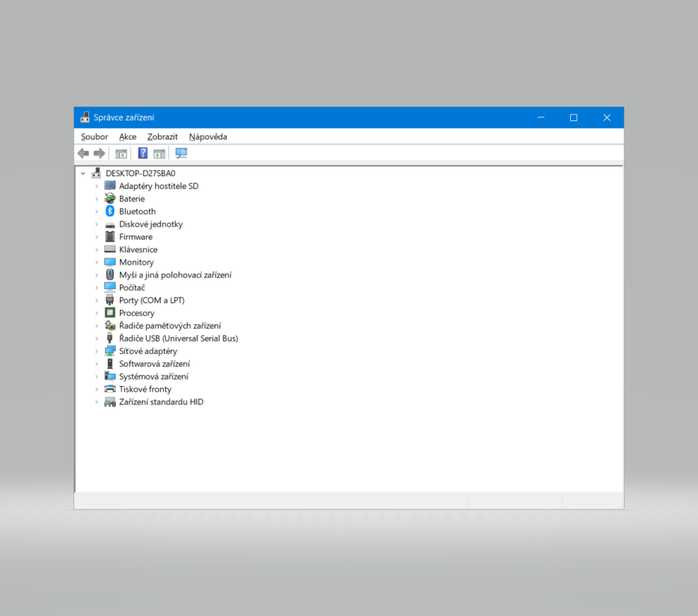Expand the Řadiče USB category
The width and height of the screenshot is (698, 616).
pyautogui.click(x=96, y=338)
